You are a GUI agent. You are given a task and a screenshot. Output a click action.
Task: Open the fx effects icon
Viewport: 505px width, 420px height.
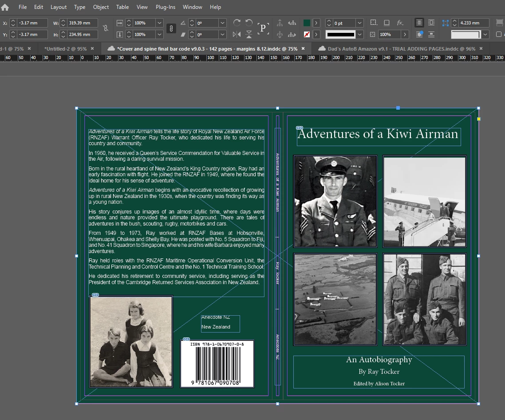[x=400, y=23]
